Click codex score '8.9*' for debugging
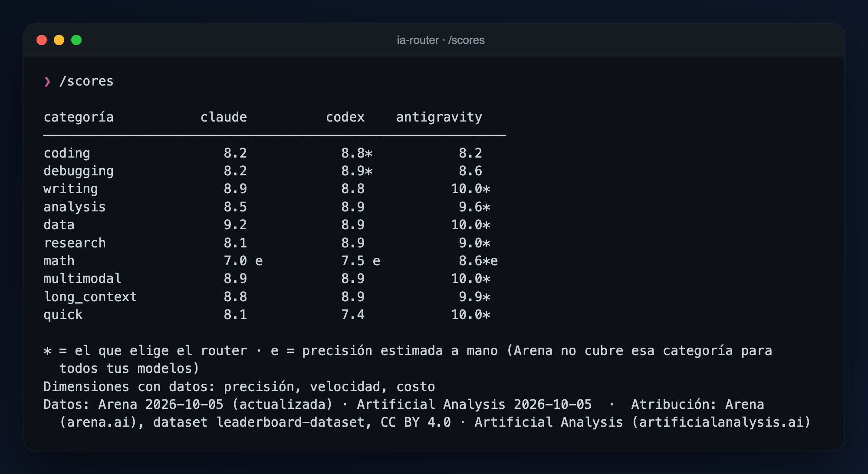This screenshot has width=868, height=474. 357,171
